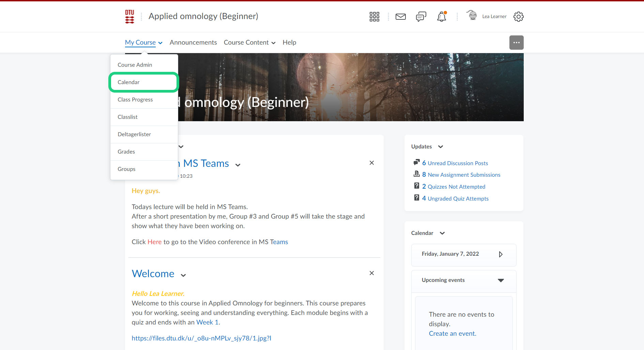Click the DTU logo

129,16
